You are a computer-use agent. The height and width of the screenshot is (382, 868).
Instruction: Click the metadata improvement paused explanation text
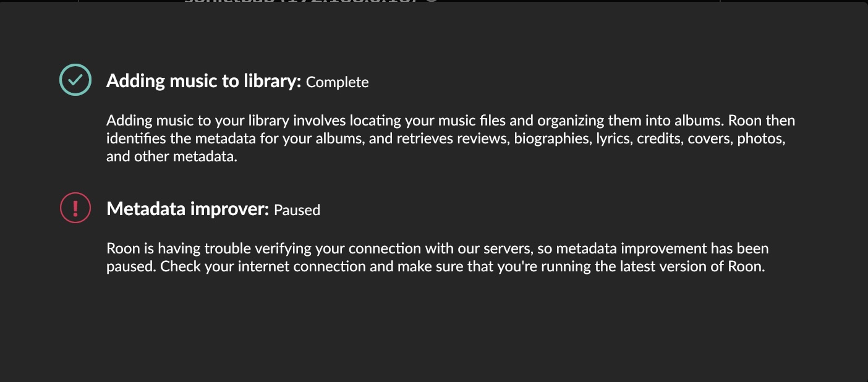coord(438,258)
